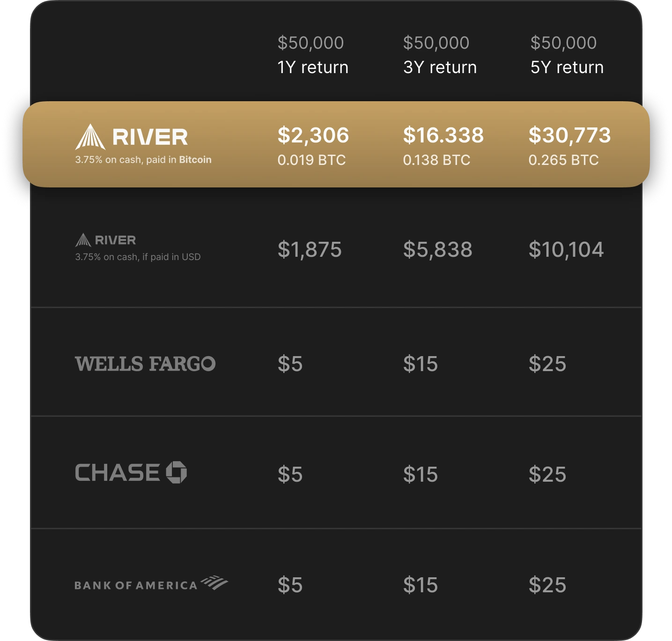Select the 5Y return column header
Image resolution: width=672 pixels, height=641 pixels.
[567, 55]
